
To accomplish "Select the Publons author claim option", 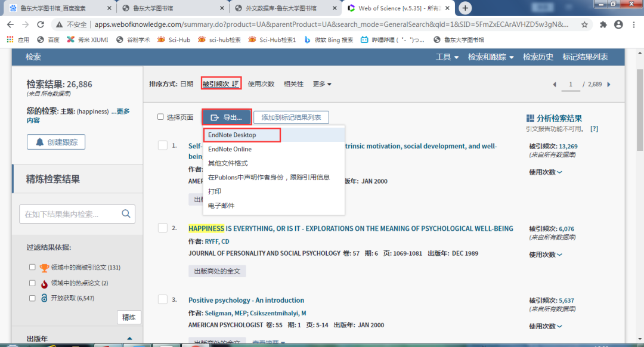I will (274, 178).
